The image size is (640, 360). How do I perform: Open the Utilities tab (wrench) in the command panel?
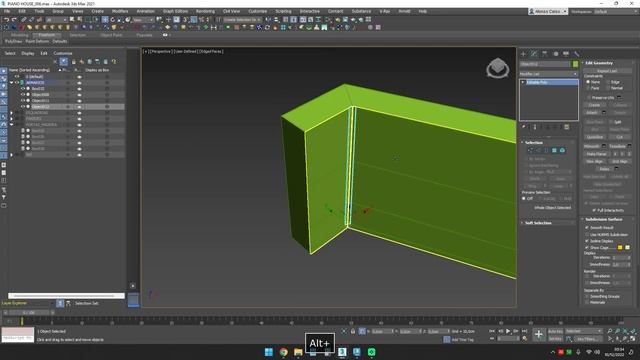(576, 54)
